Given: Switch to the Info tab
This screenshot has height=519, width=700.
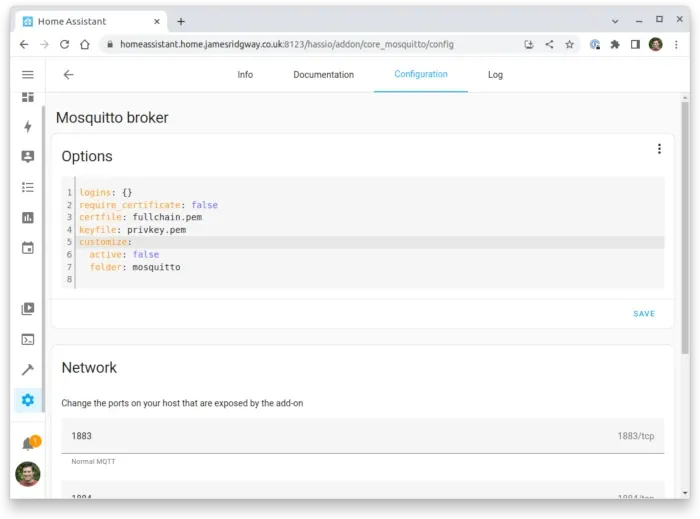Looking at the screenshot, I should pyautogui.click(x=245, y=75).
